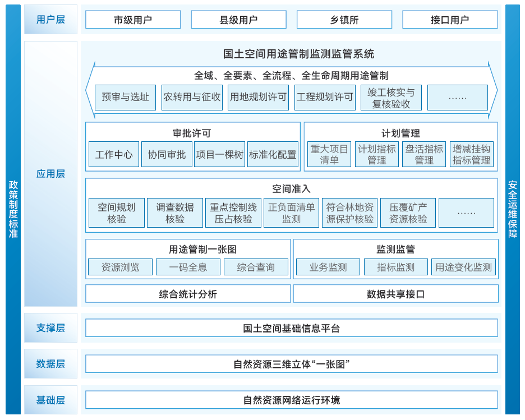
Task: Select the 自然资源网络运行环境 bar
Action: coord(292,400)
